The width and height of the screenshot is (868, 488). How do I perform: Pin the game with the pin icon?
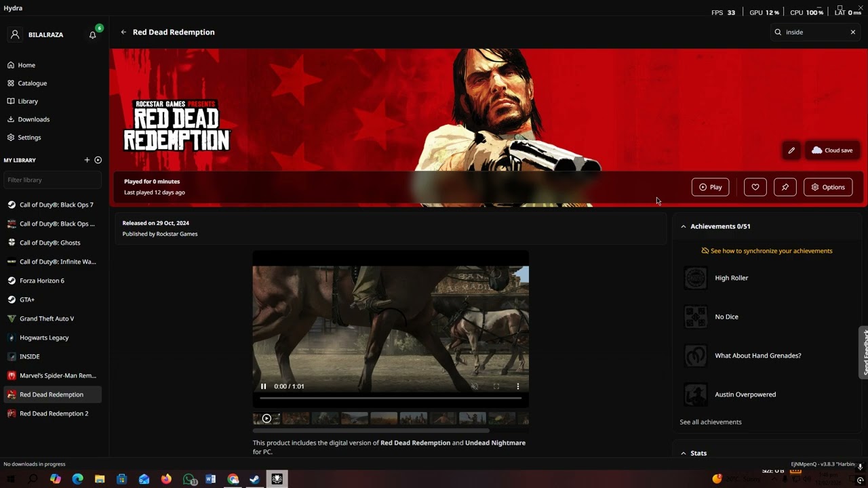(x=785, y=187)
